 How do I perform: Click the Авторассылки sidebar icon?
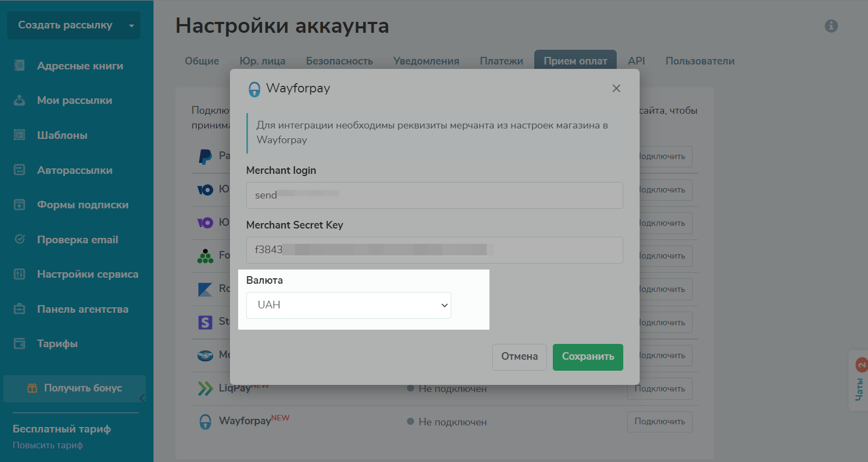[19, 170]
